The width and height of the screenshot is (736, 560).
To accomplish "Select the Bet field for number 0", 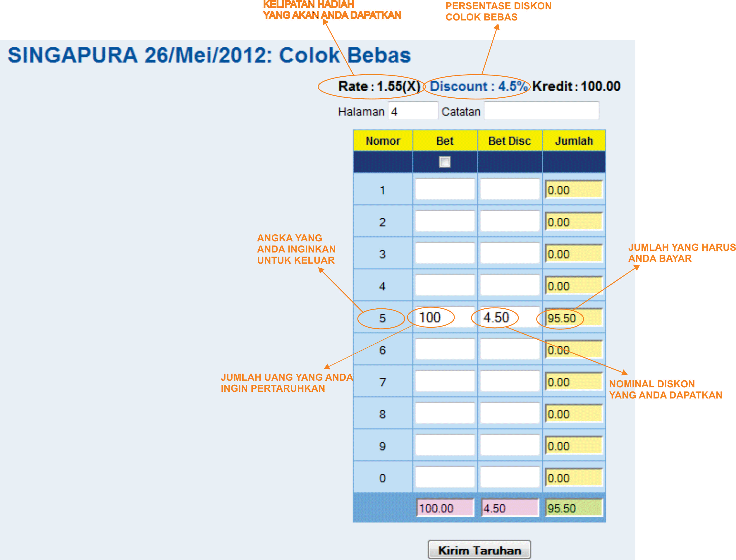I will (x=445, y=477).
